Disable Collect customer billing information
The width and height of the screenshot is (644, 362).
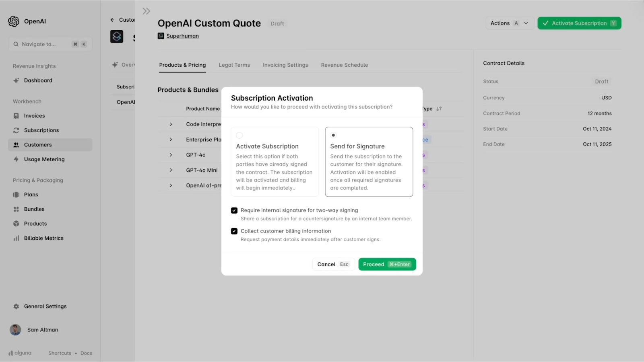pos(234,231)
